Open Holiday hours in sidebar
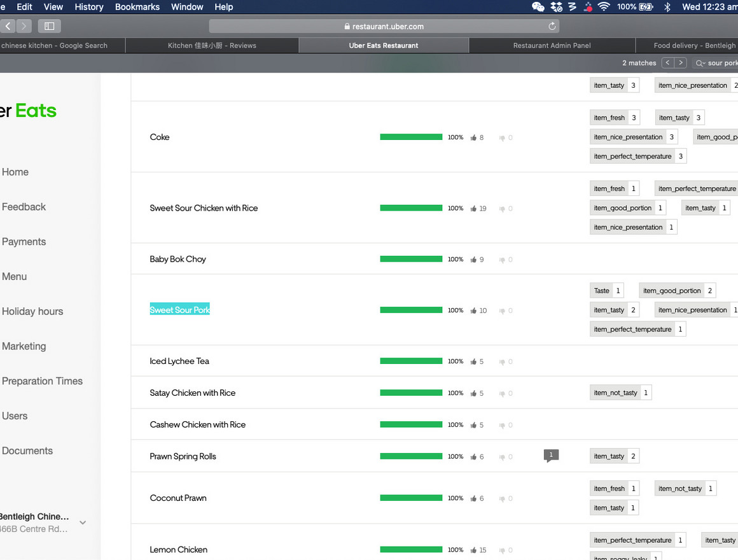The width and height of the screenshot is (738, 560). 32,311
